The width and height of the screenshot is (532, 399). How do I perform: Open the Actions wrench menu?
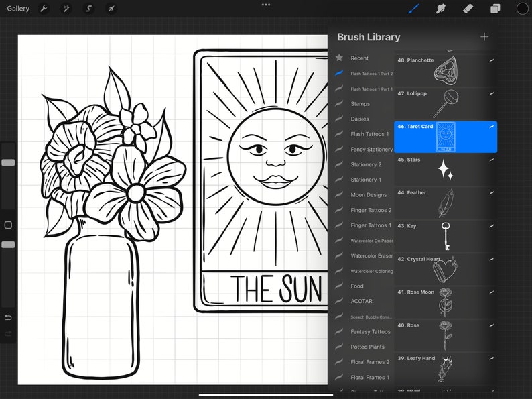click(x=44, y=9)
